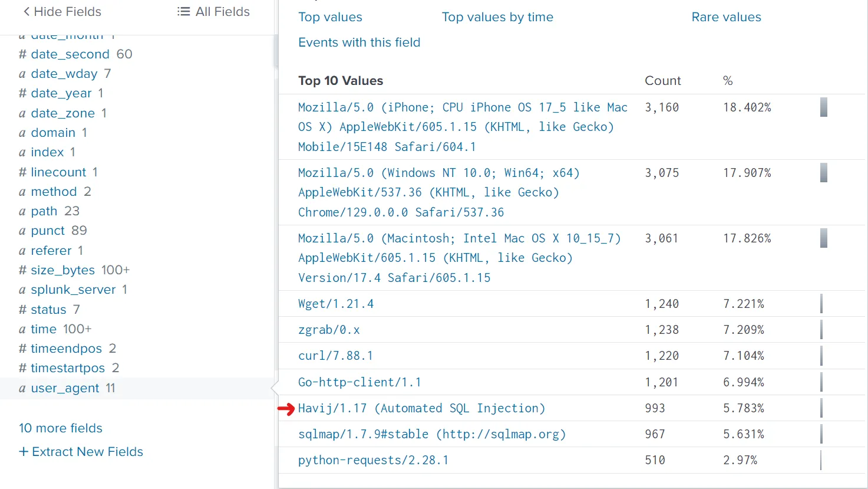Open the All Fields list
868x489 pixels.
click(x=213, y=12)
